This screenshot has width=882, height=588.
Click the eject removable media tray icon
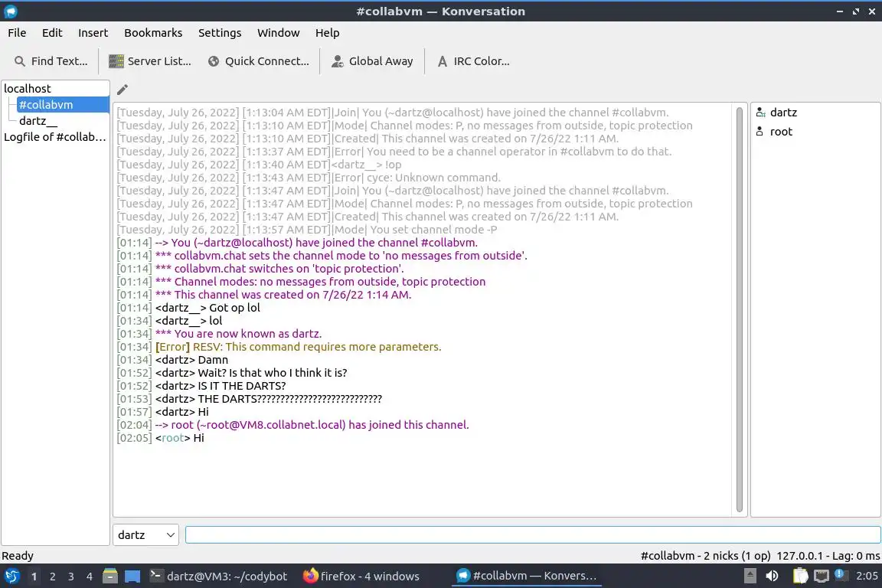[x=750, y=576]
